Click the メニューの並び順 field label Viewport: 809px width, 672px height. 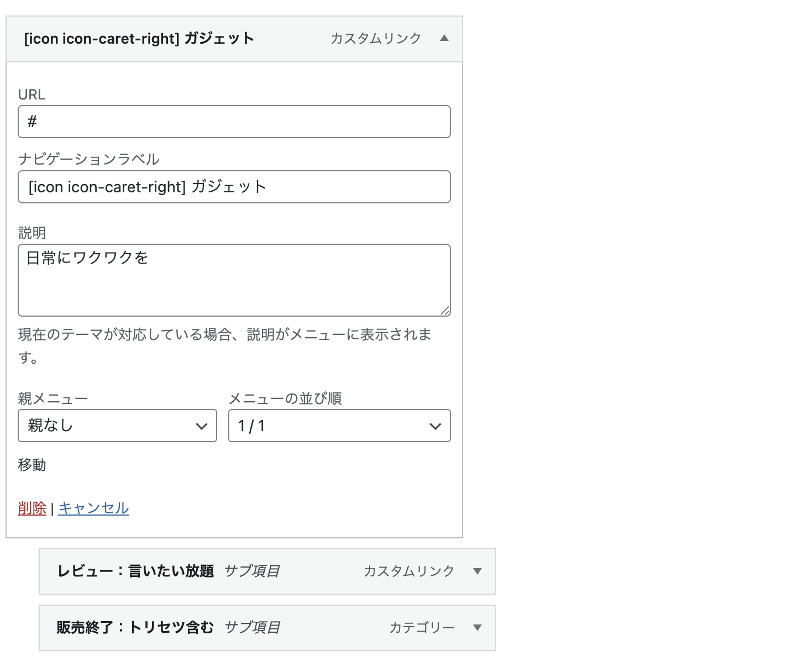pos(285,398)
